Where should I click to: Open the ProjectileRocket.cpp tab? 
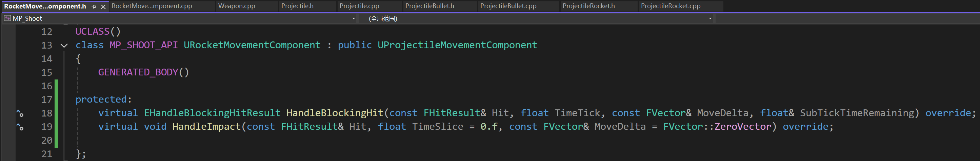point(670,6)
